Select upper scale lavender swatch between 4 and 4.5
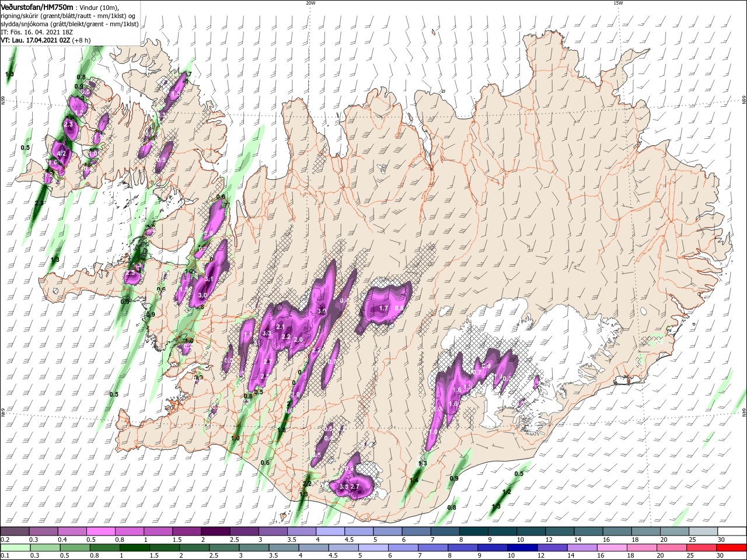This screenshot has height=560, width=747. (330, 531)
